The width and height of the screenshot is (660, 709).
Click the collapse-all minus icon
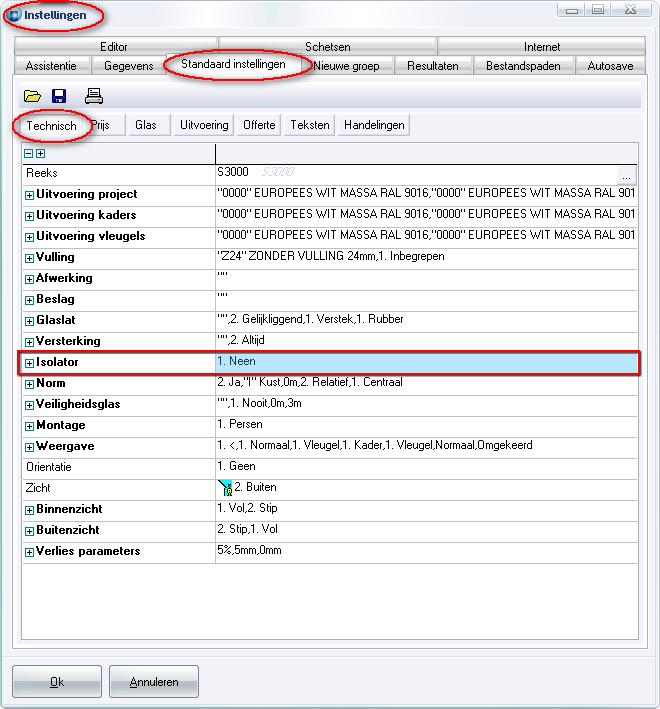click(x=28, y=153)
